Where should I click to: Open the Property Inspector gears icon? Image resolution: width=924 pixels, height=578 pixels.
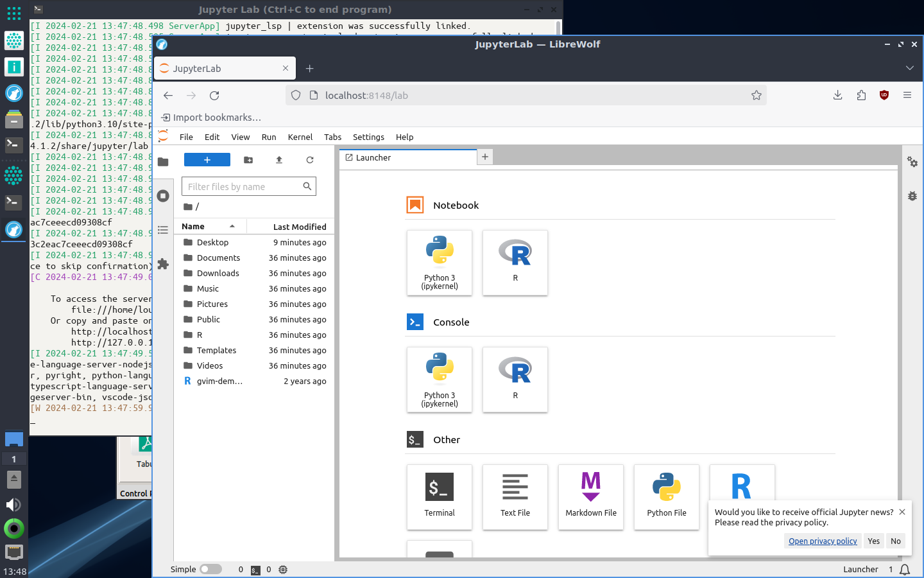click(x=912, y=162)
